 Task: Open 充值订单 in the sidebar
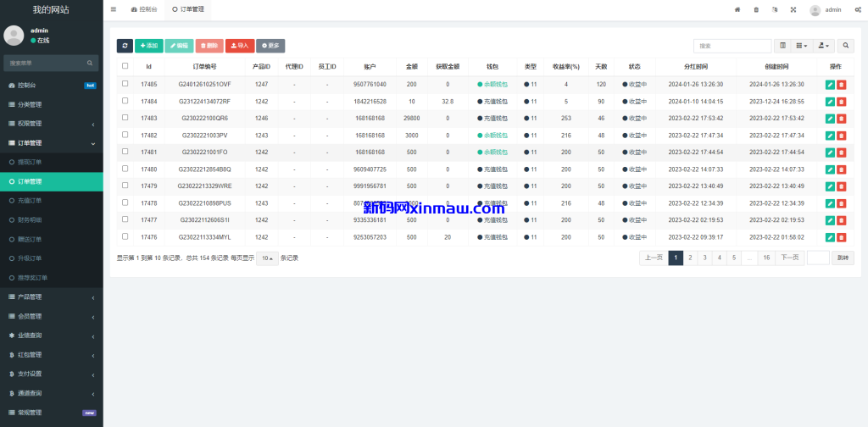pos(30,201)
